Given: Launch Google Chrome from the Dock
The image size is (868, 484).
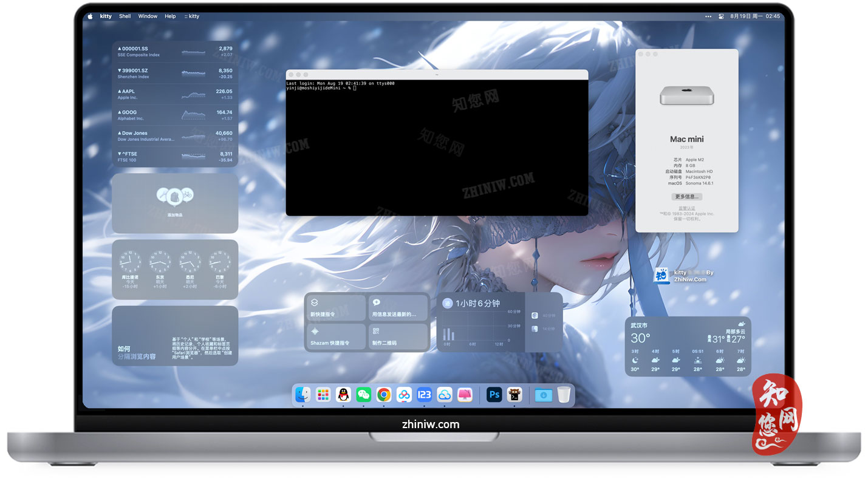Looking at the screenshot, I should [x=384, y=395].
